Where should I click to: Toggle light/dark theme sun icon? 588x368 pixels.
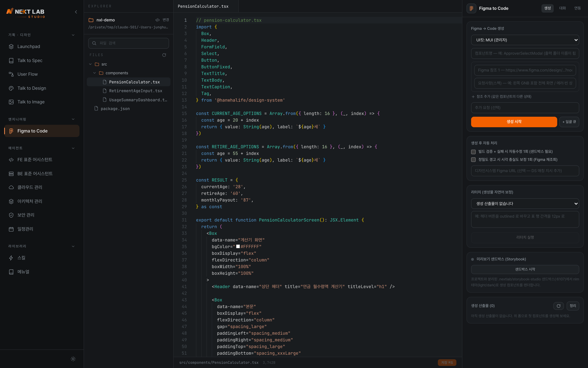tap(73, 359)
